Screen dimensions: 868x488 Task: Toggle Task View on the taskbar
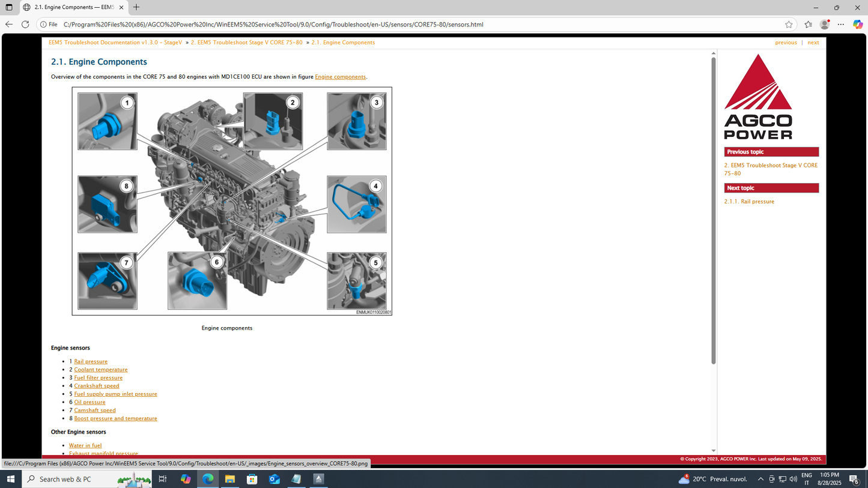(163, 478)
